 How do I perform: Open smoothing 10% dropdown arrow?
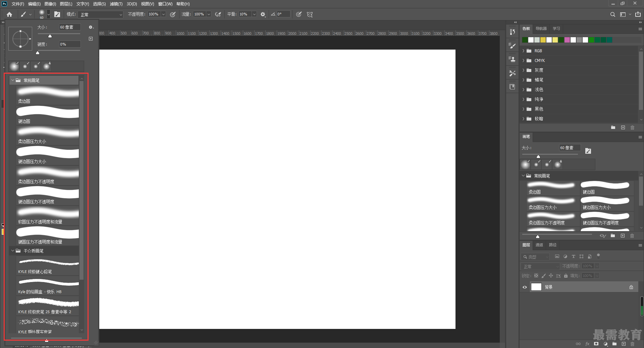[254, 14]
